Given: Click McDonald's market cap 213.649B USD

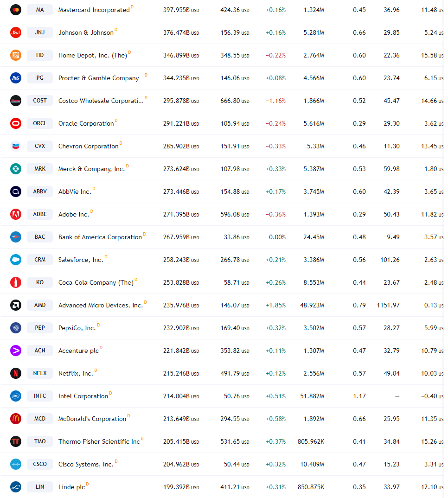Looking at the screenshot, I should (x=181, y=419).
